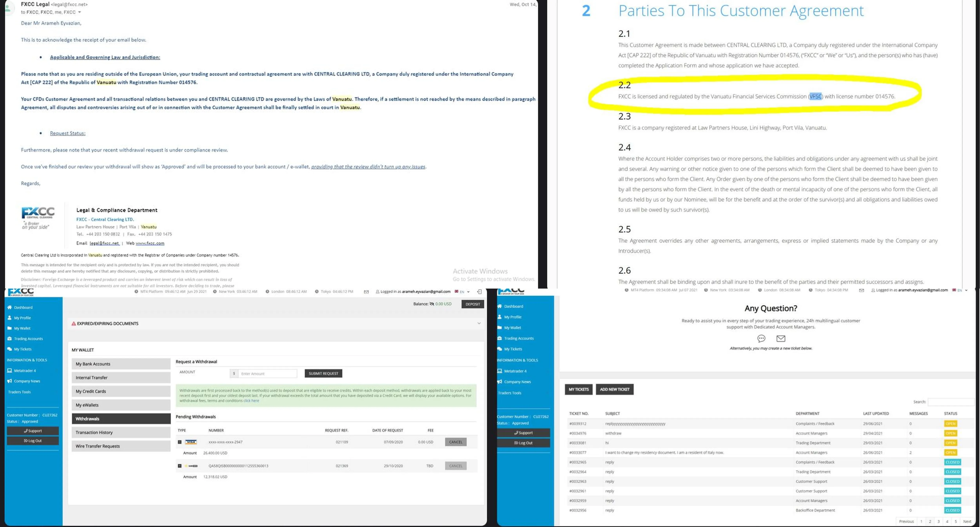Click the Visa card logo in Pending Withdrawals
The height and width of the screenshot is (527, 980).
pos(191,442)
